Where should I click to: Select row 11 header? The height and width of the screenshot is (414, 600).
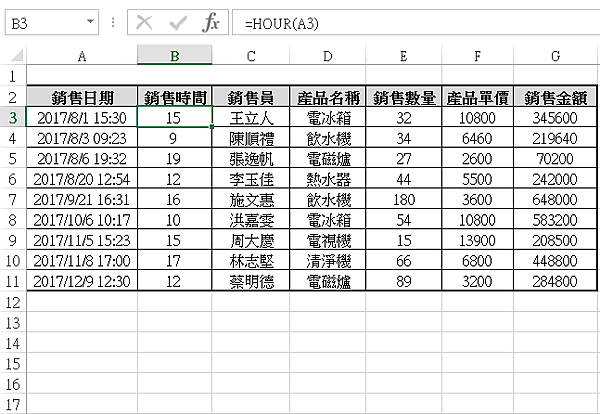coord(13,281)
